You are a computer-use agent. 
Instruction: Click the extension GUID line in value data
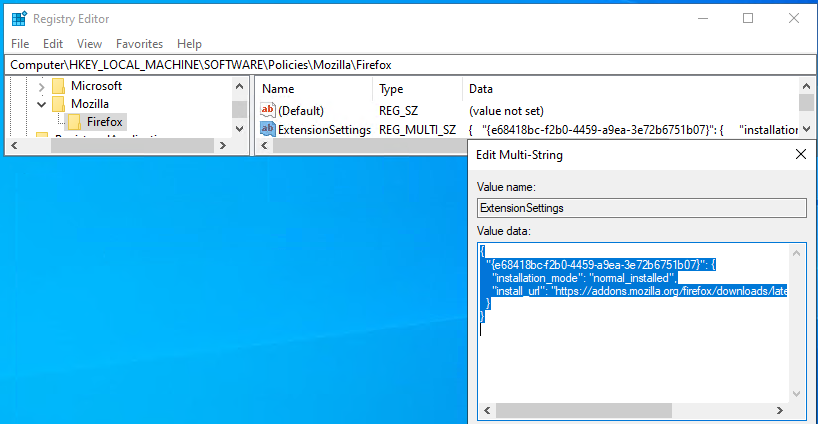point(601,264)
